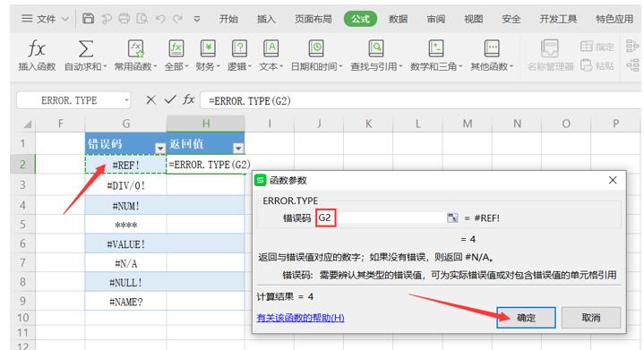This screenshot has width=644, height=350.
Task: Click the Redo icon
Action: click(x=178, y=19)
